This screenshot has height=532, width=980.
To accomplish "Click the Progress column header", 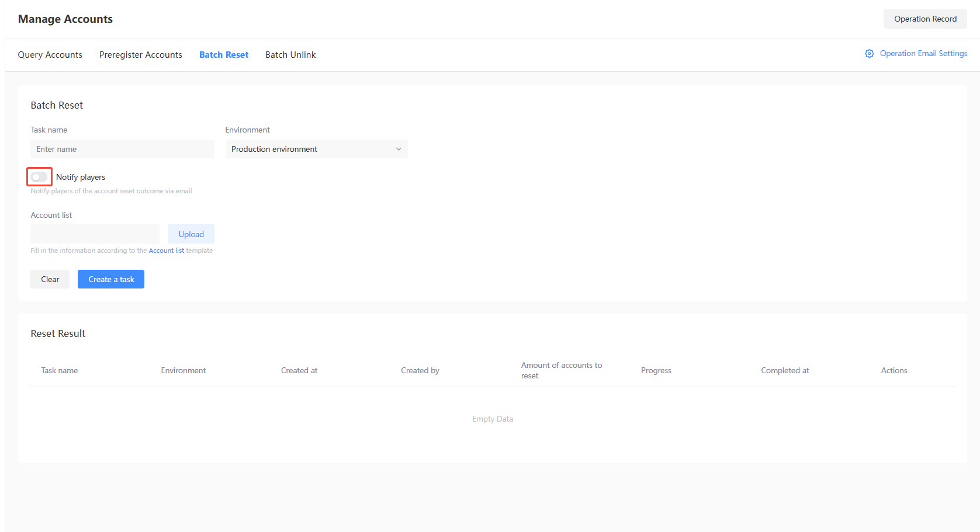I will coord(656,370).
